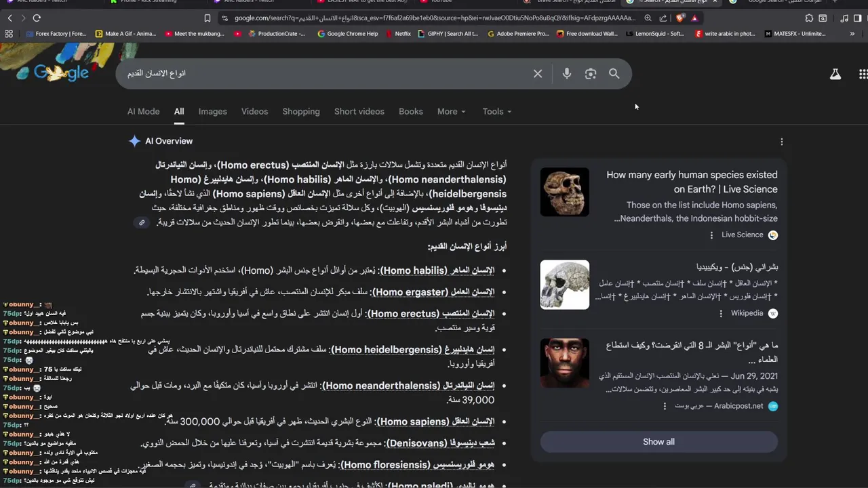Clear the search box with X

(x=538, y=73)
